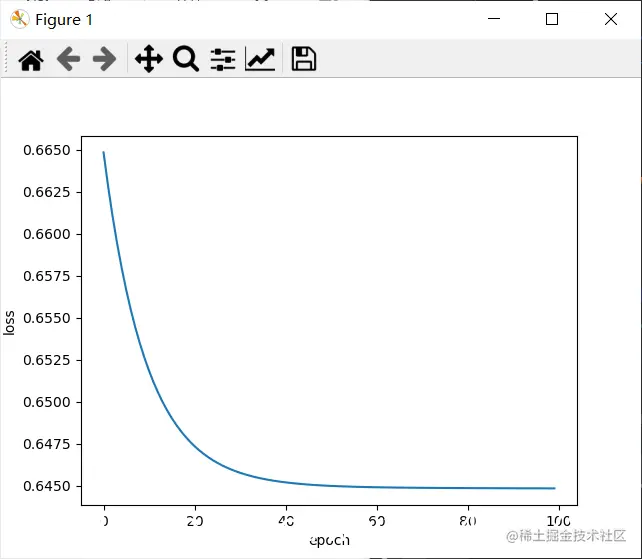Screen dimensions: 642x559
Task: Click the 'Figure 1' window title
Action: (x=64, y=20)
